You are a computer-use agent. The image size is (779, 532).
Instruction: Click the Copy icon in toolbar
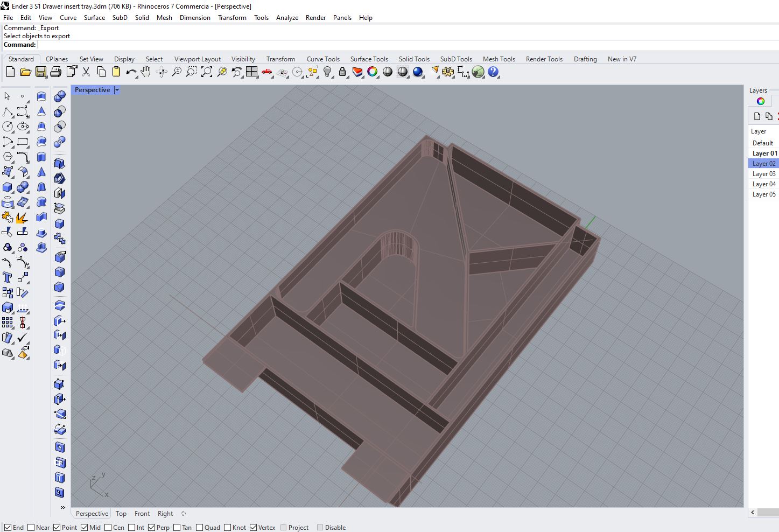101,72
